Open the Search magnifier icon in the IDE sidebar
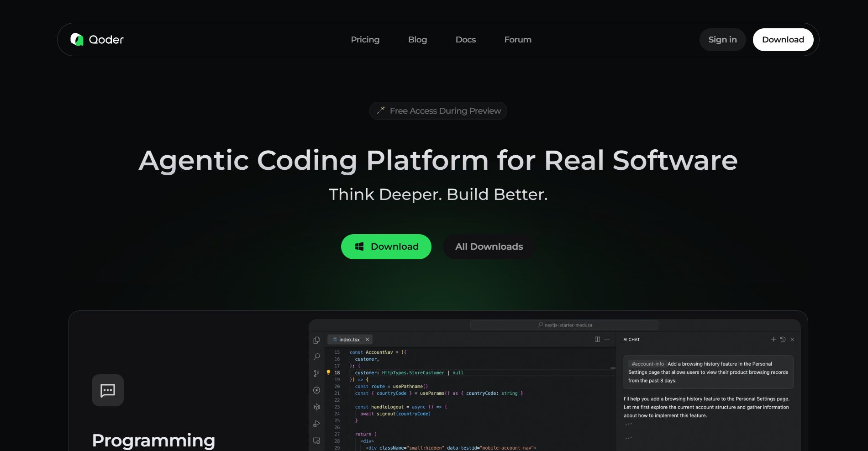Screen dimensions: 868x451 316,357
